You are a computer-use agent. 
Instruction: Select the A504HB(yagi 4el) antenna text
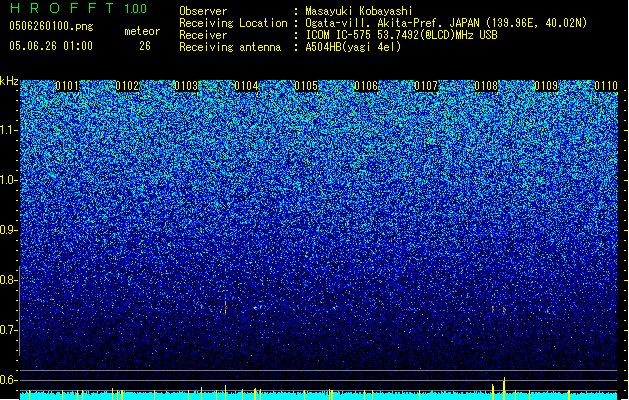click(353, 47)
